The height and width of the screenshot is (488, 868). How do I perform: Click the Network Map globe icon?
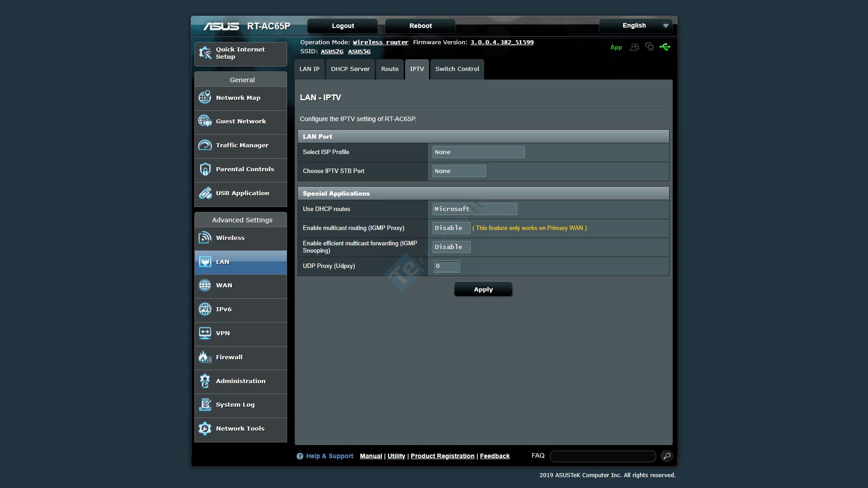(205, 97)
